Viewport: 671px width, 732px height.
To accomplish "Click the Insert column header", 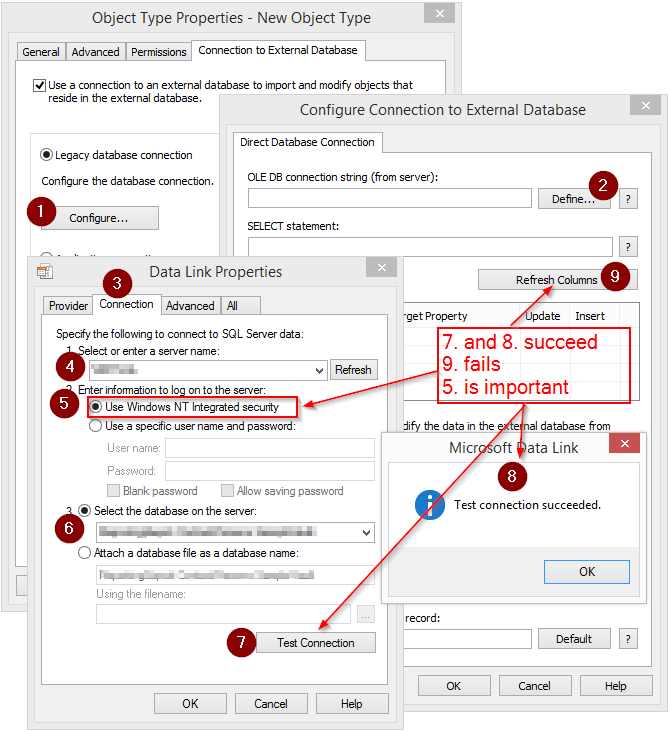I will [590, 316].
